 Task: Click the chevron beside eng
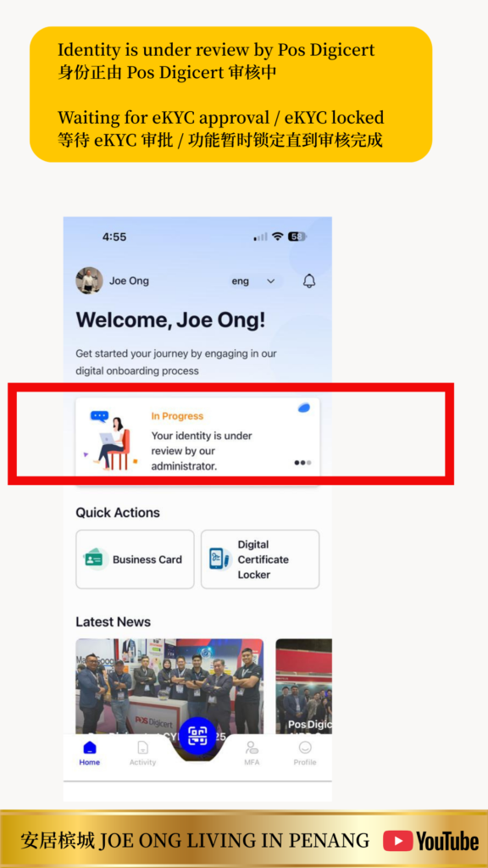click(270, 281)
